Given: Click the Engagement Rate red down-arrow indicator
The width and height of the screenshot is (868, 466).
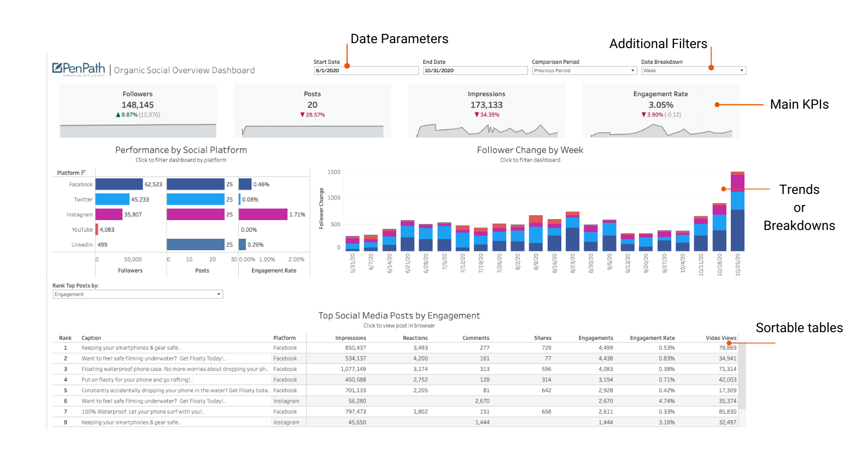Looking at the screenshot, I should pyautogui.click(x=644, y=115).
